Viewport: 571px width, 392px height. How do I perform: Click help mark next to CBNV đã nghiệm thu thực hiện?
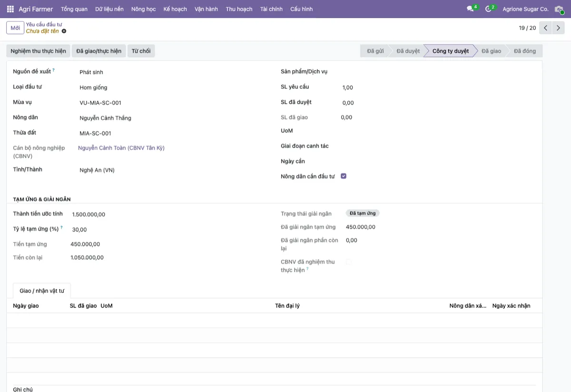coord(307,269)
